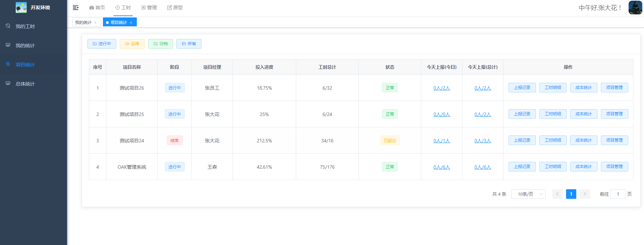Open 总体统计 in the sidebar
The height and width of the screenshot is (245, 644).
coord(25,84)
